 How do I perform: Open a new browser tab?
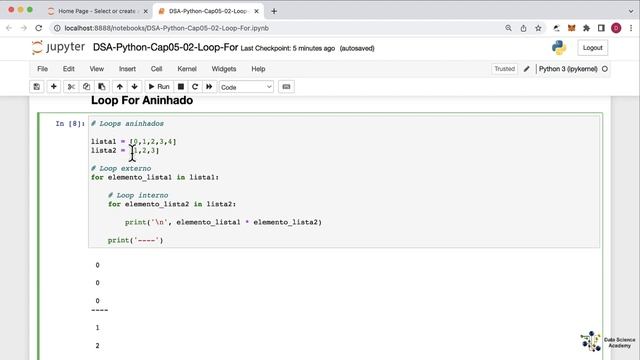(274, 11)
